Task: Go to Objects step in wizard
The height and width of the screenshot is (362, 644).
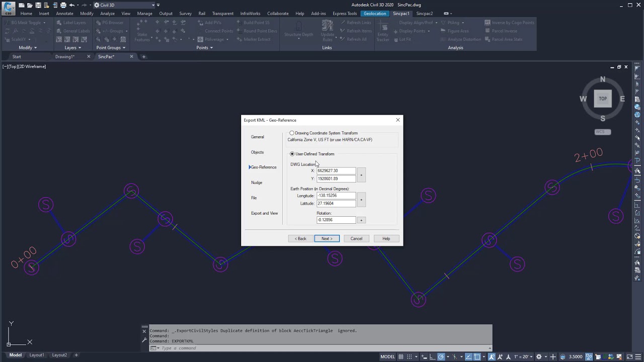Action: point(257,152)
